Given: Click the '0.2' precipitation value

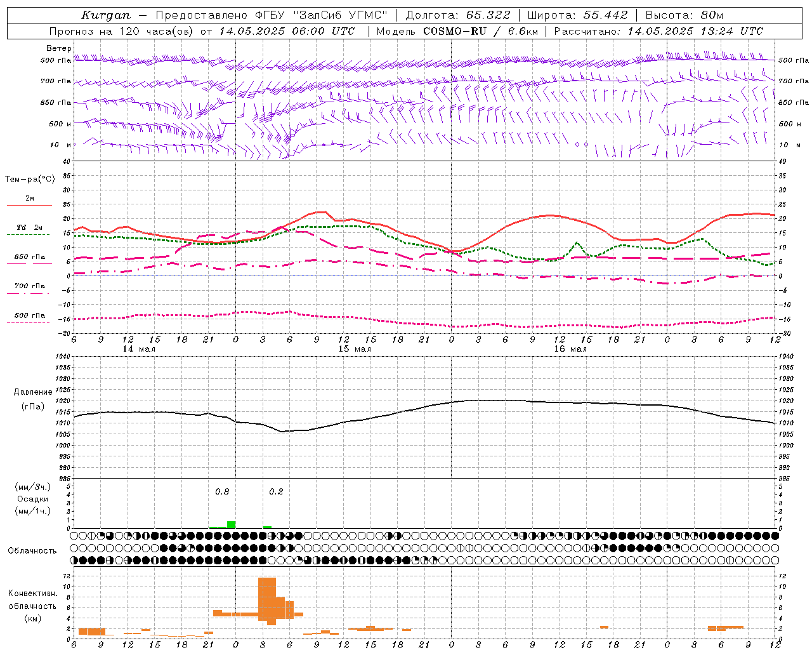Looking at the screenshot, I should pos(276,491).
